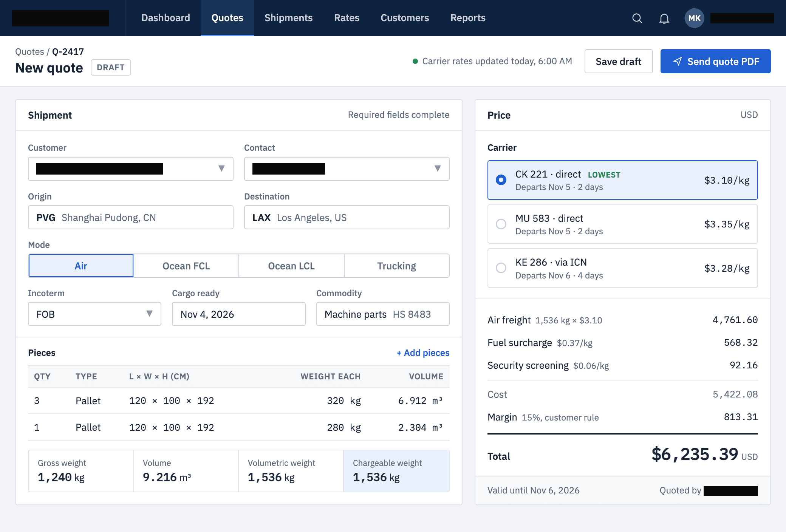Image resolution: width=786 pixels, height=532 pixels.
Task: Click the DRAFT status badge
Action: point(111,67)
